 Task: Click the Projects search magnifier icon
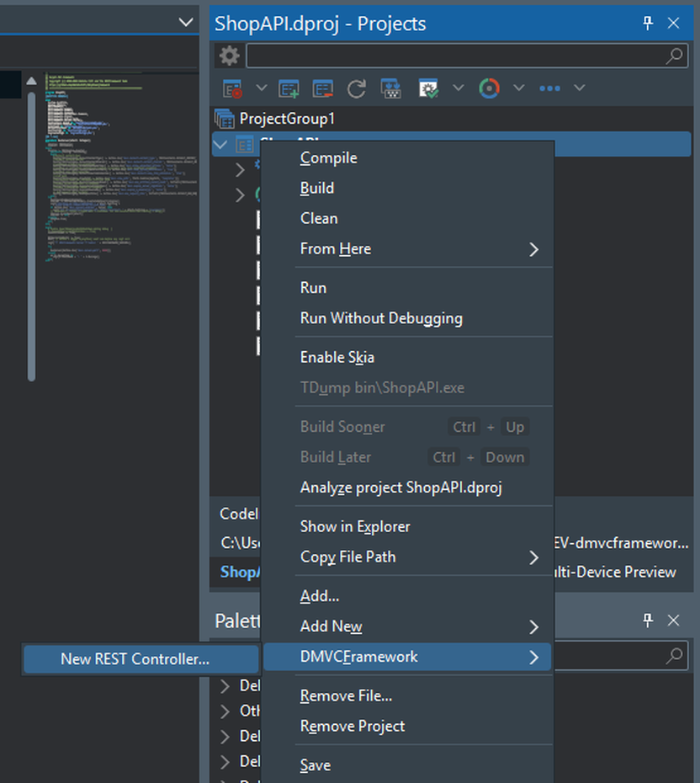point(675,56)
